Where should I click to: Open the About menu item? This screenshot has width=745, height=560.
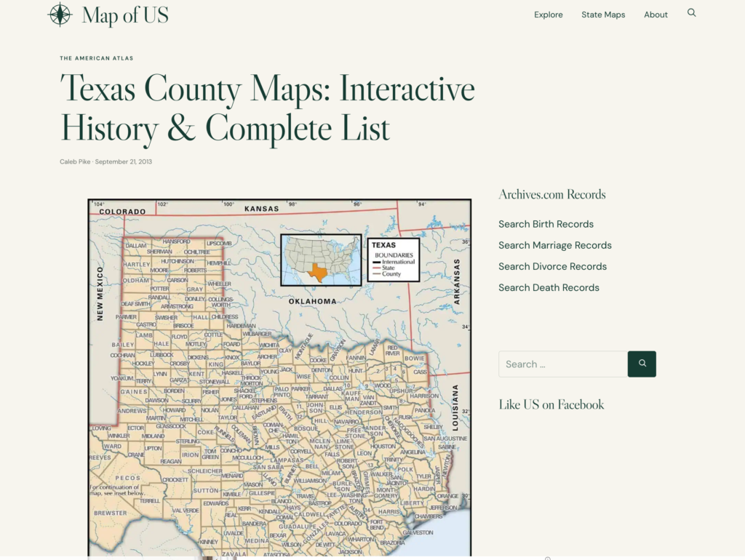pyautogui.click(x=656, y=15)
